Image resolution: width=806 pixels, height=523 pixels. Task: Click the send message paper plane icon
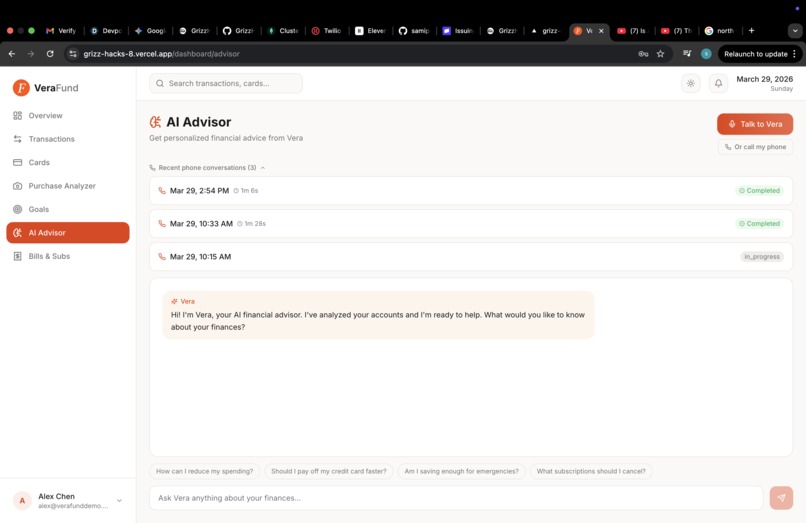(x=781, y=498)
